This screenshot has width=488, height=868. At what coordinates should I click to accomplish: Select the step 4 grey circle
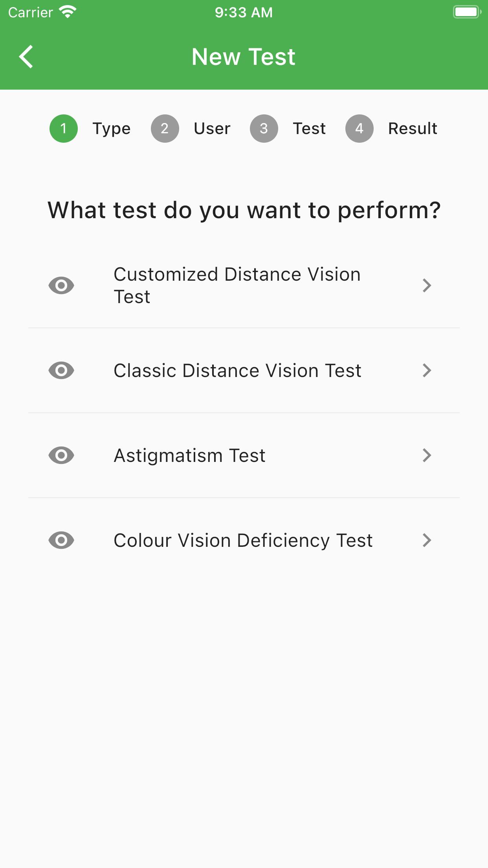tap(360, 129)
